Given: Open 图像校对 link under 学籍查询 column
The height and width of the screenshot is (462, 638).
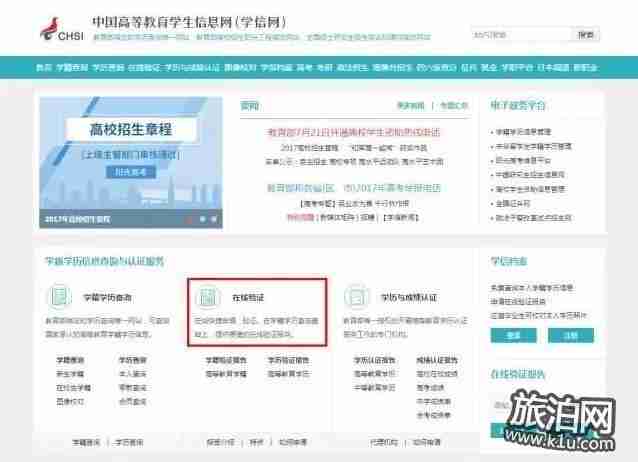Looking at the screenshot, I should click(x=70, y=401).
